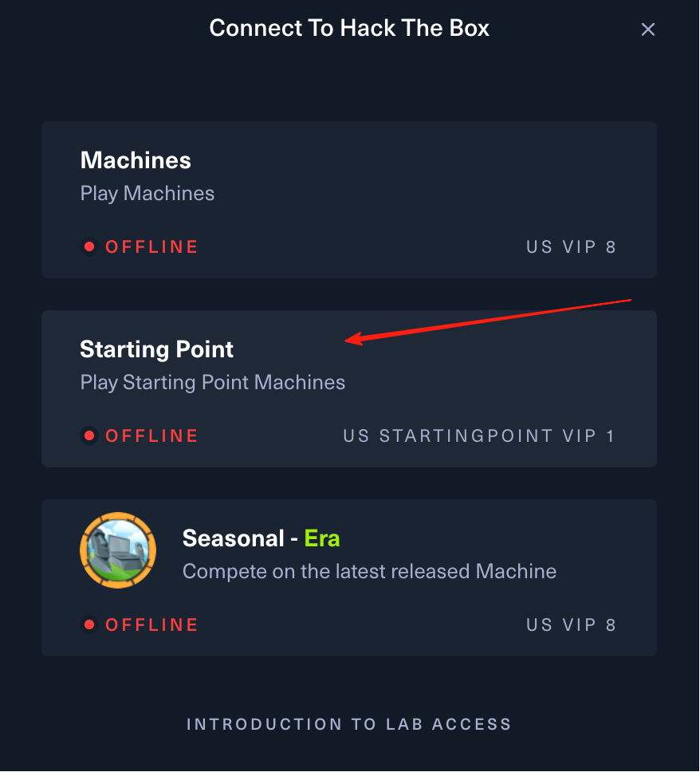The image size is (700, 772).
Task: Click the Seasonal Era machine avatar
Action: (x=118, y=550)
